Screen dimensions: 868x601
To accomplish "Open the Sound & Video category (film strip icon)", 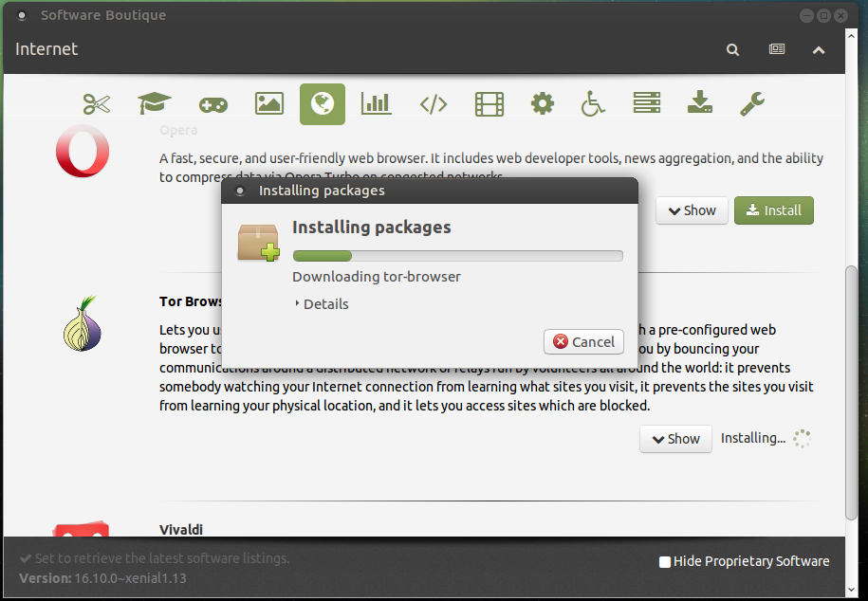I will point(489,104).
